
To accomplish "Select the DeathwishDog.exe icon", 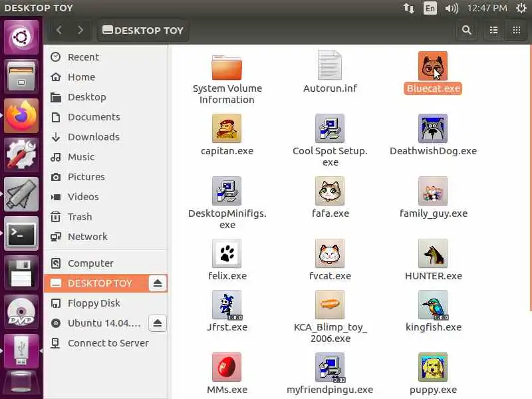I will [433, 128].
